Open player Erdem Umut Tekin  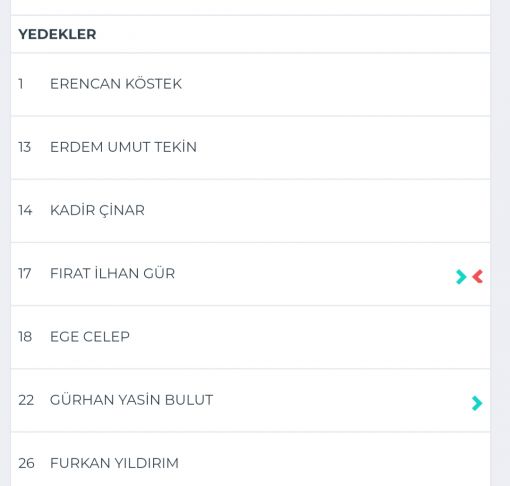[x=123, y=147]
